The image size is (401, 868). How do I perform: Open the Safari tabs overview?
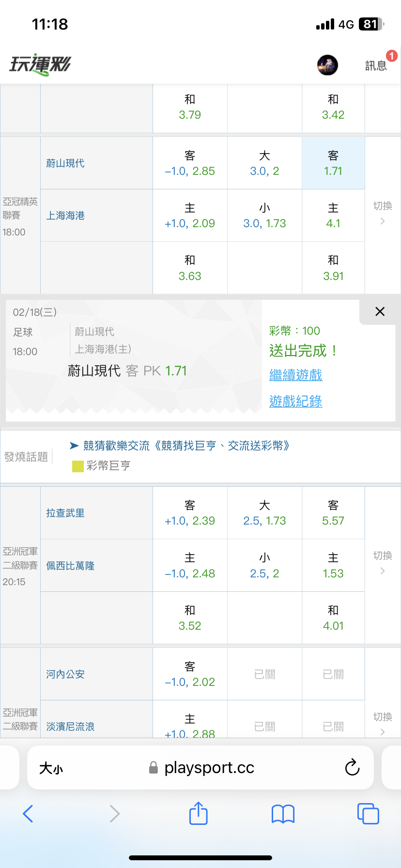[x=368, y=814]
